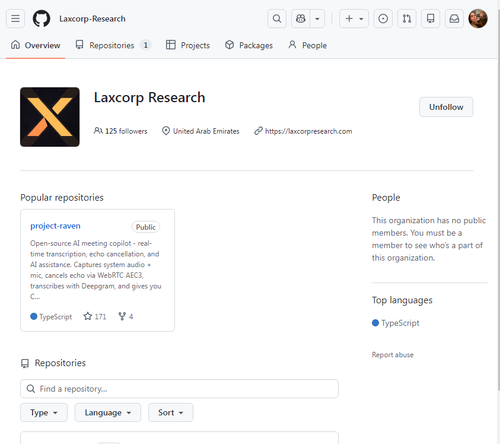Click the Laxcorp Research organization logo

[x=50, y=117]
